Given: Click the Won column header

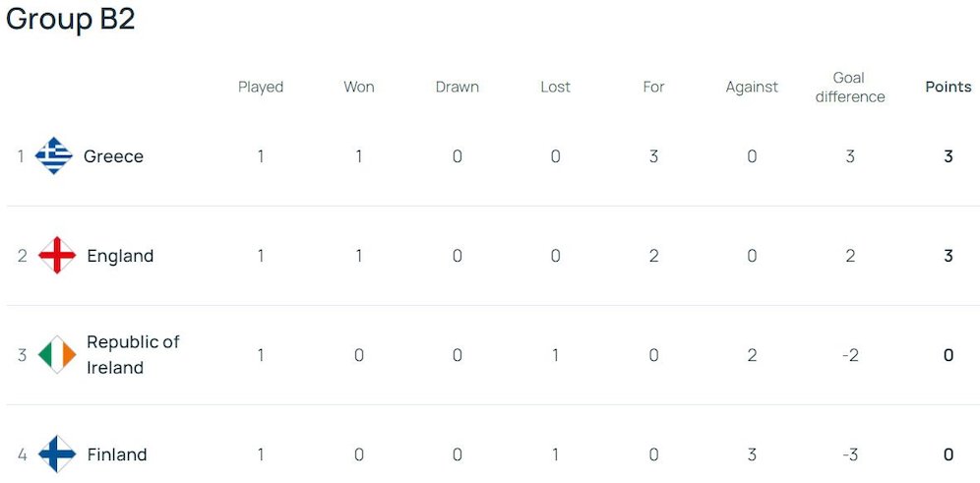Looking at the screenshot, I should 359,87.
